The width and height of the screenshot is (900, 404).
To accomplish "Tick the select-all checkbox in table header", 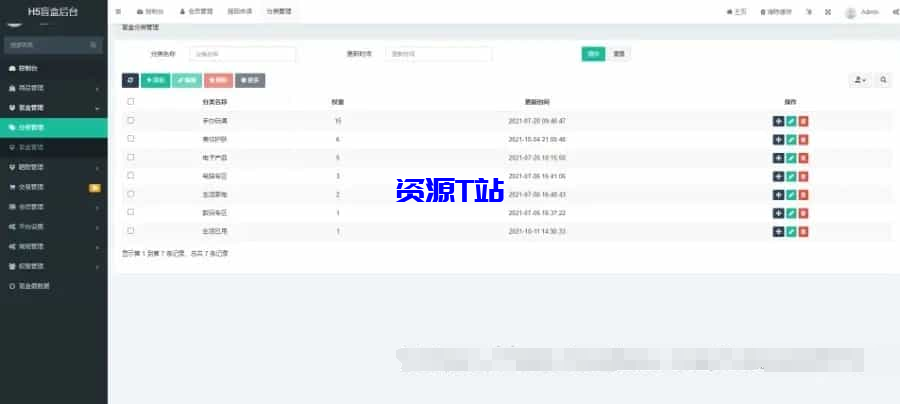I will tap(131, 101).
